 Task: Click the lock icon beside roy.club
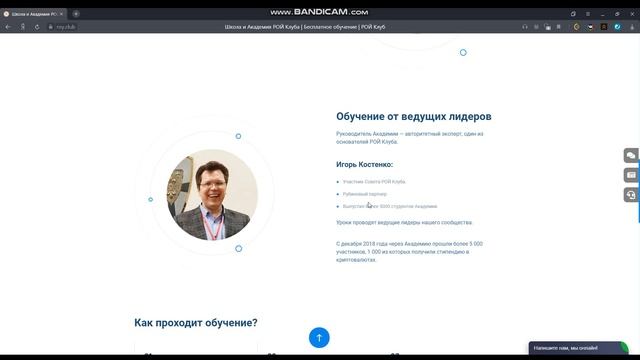pos(51,27)
